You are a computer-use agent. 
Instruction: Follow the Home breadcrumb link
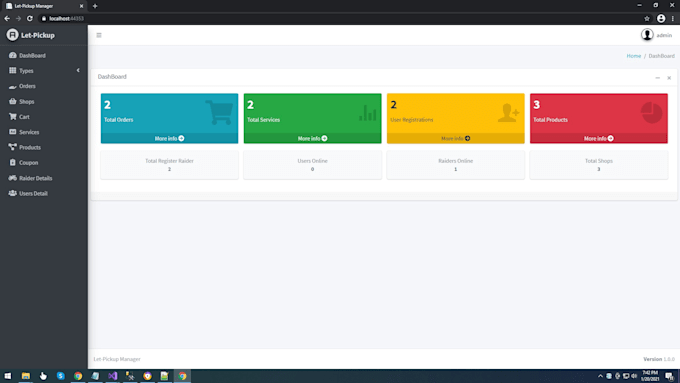[634, 56]
